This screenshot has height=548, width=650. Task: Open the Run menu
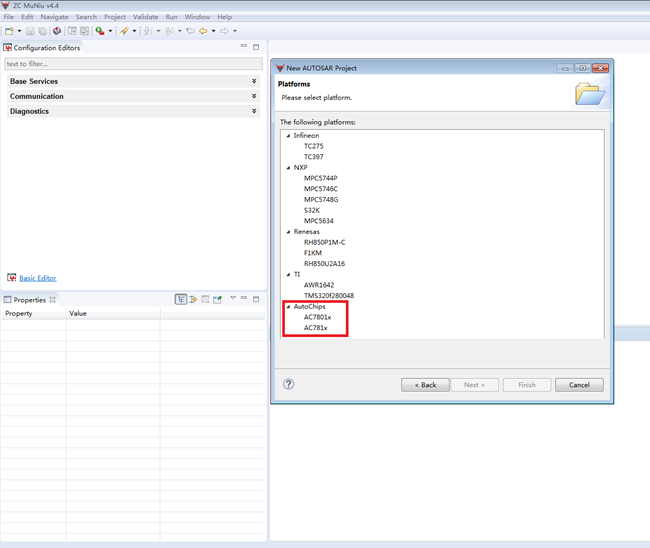tap(172, 17)
